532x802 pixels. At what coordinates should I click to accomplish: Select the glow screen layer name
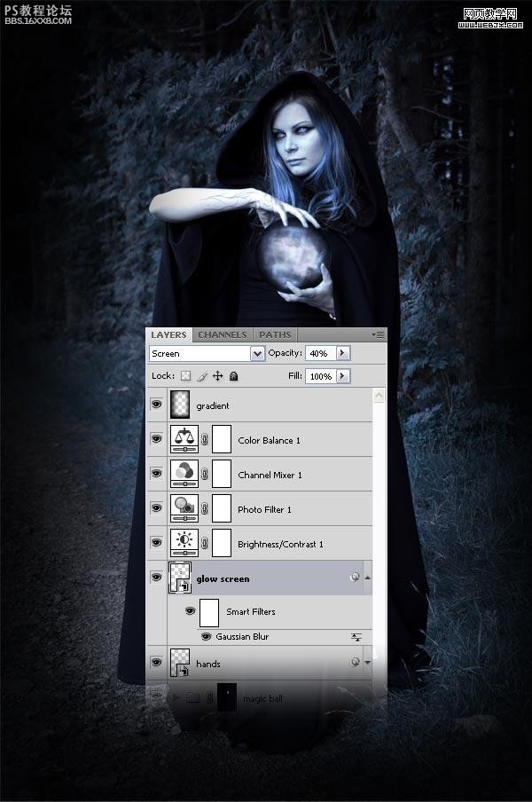pyautogui.click(x=223, y=579)
